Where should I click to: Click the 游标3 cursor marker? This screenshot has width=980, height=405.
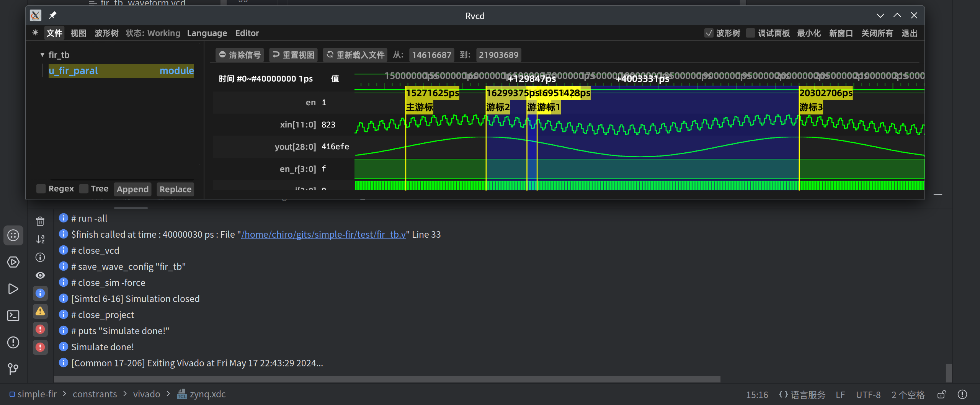[811, 107]
